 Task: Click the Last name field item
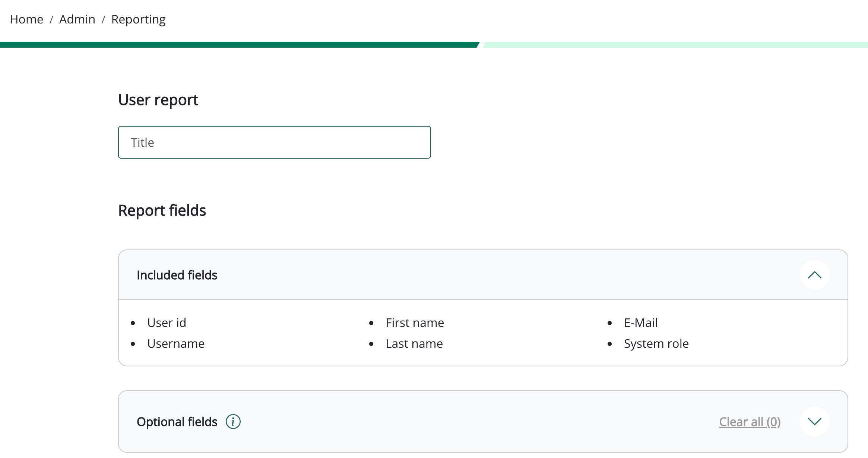414,343
